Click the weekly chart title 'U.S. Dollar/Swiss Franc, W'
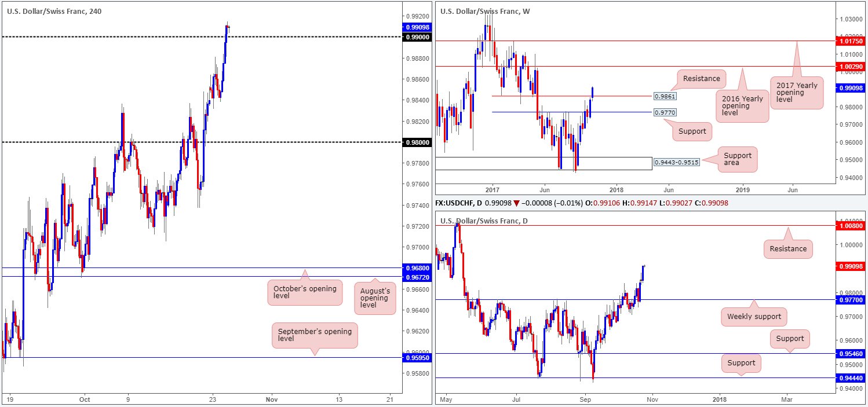 (485, 11)
